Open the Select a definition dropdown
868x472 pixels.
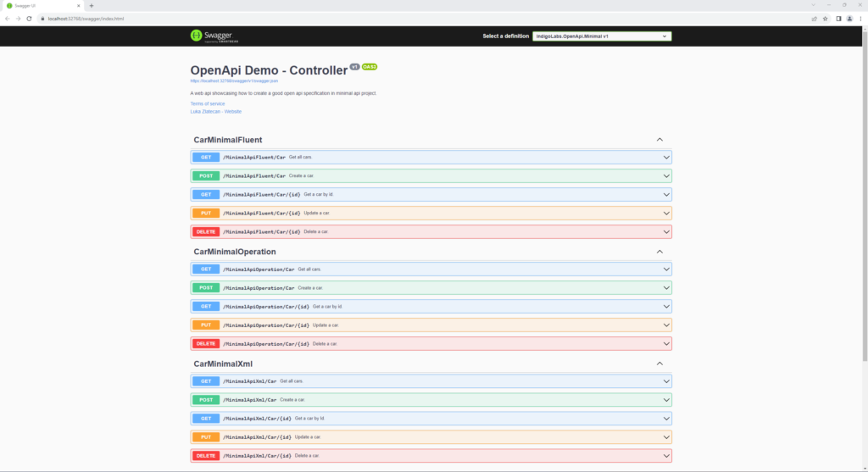(x=602, y=36)
